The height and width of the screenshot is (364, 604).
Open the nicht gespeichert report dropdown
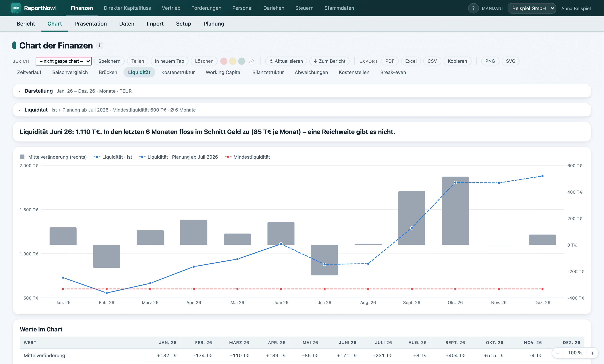tap(64, 61)
